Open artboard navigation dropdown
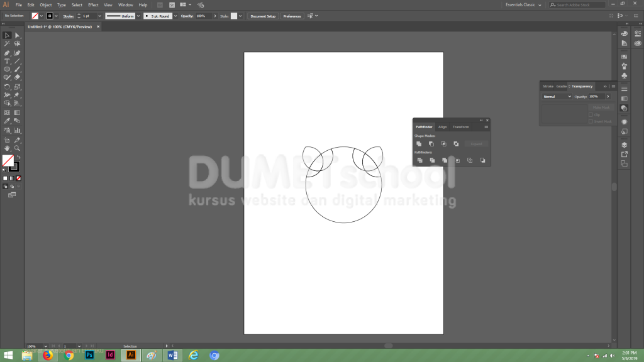Viewport: 644px width, 362px height. (x=79, y=346)
